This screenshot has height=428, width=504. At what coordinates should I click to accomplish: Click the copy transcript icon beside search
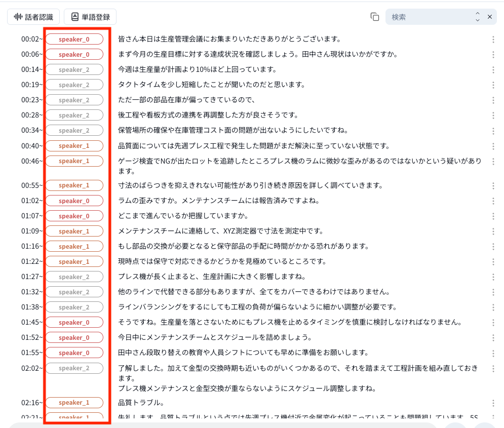(x=375, y=17)
